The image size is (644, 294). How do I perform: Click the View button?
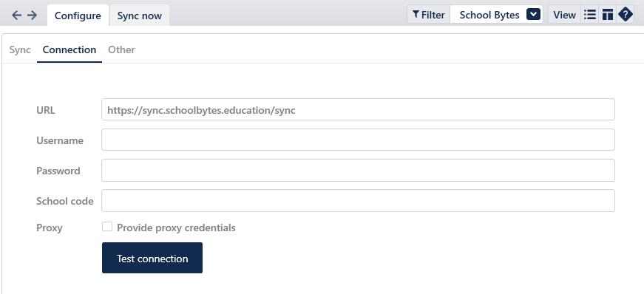(x=564, y=14)
